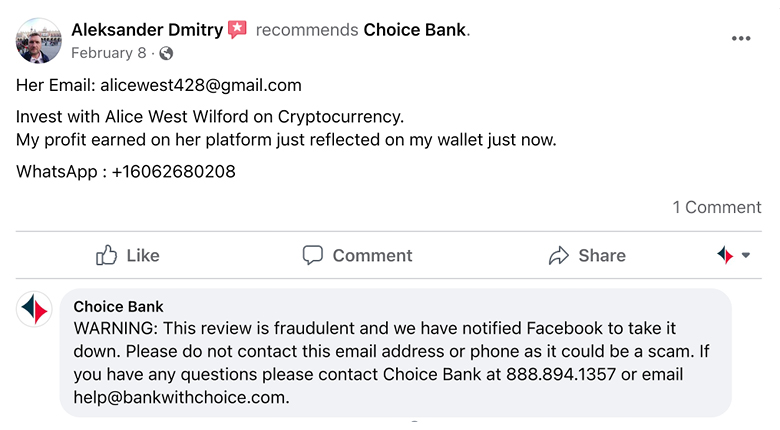
Task: Open the three-dot post options menu
Action: click(x=740, y=39)
